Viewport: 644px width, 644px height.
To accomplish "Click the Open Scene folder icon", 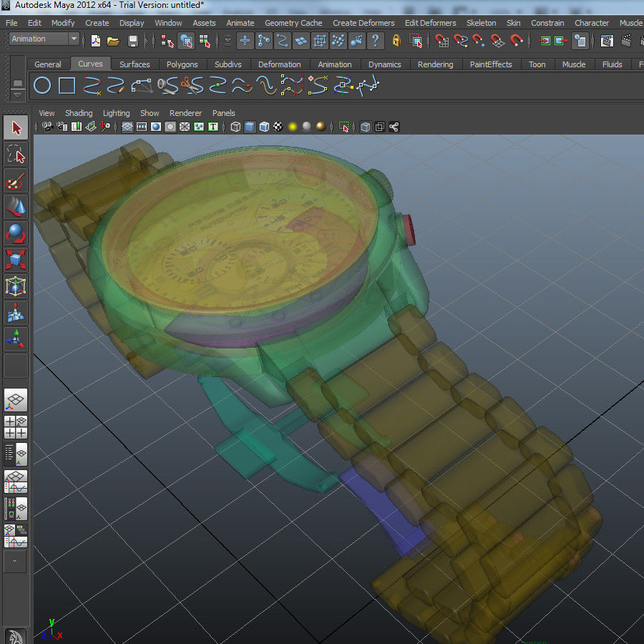I will [113, 41].
